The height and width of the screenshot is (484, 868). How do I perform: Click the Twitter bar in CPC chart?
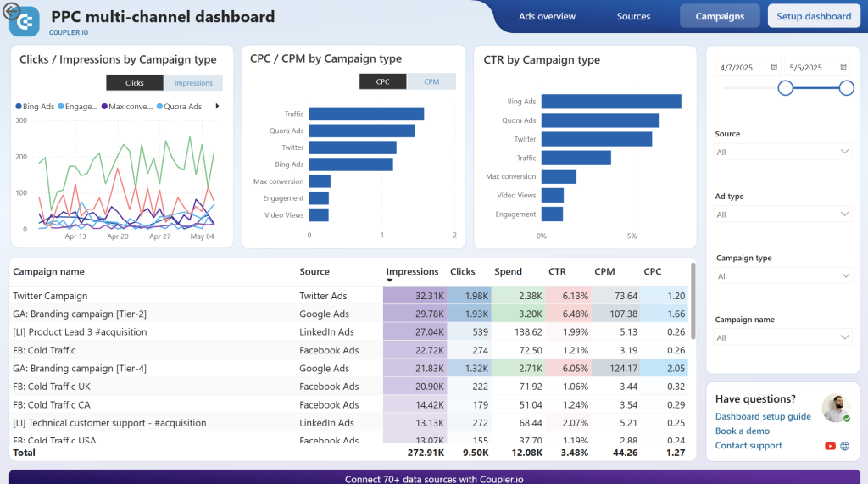[x=353, y=147]
